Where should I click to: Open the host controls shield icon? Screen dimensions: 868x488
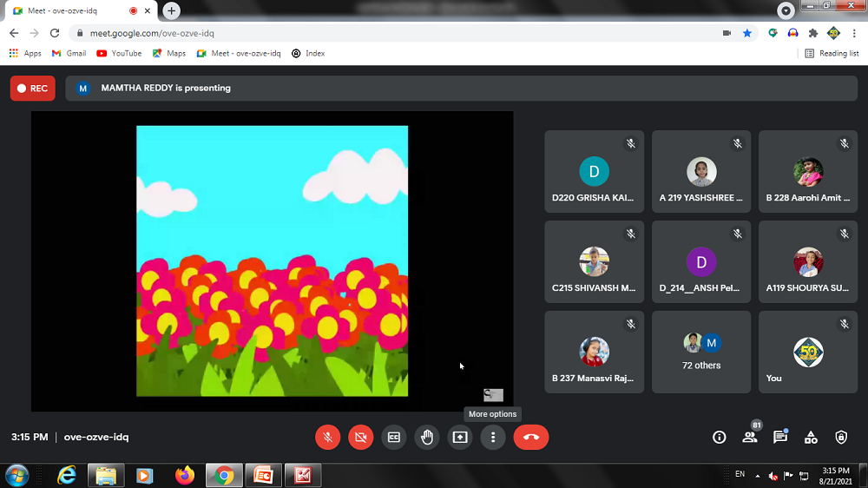coord(840,438)
